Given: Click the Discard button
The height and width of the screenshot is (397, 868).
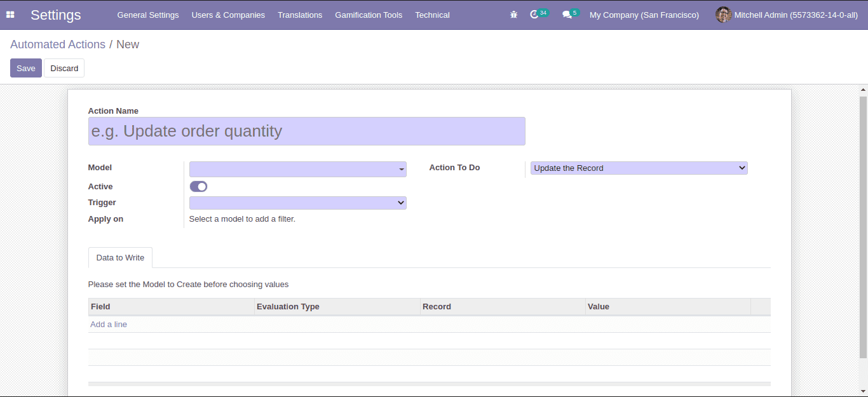Looking at the screenshot, I should [x=64, y=68].
